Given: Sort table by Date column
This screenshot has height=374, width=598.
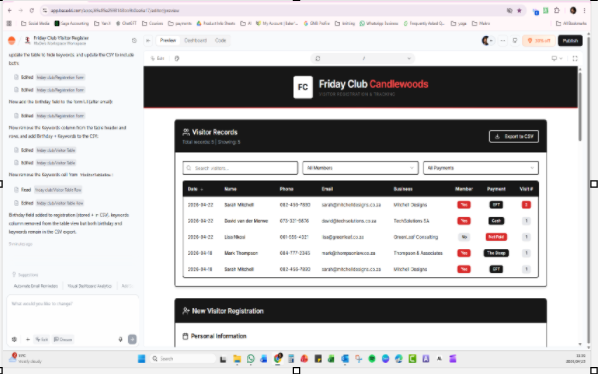Looking at the screenshot, I should tap(195, 189).
